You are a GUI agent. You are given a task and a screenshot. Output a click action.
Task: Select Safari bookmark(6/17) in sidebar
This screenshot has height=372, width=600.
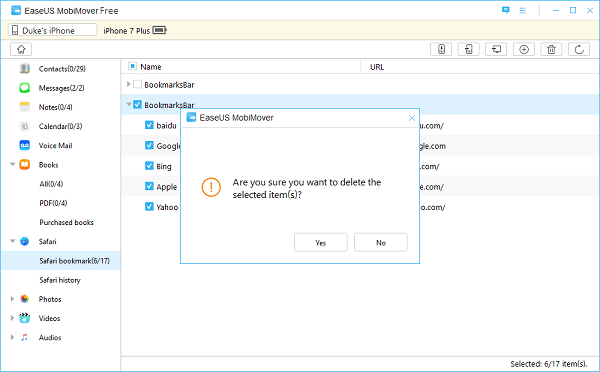click(61, 261)
